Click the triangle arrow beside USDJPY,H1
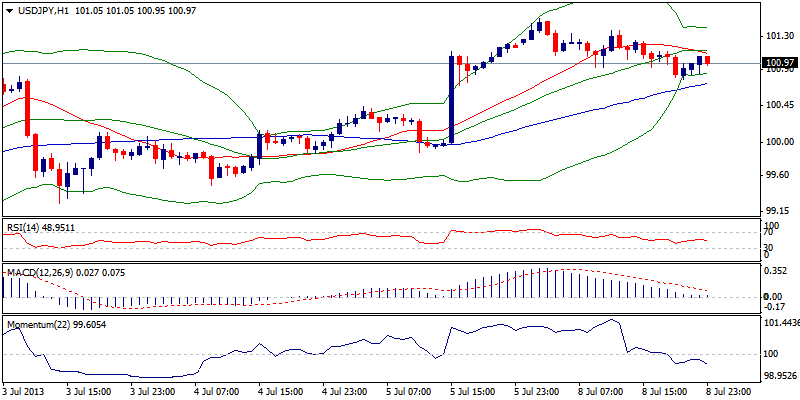The image size is (800, 400). (x=7, y=11)
